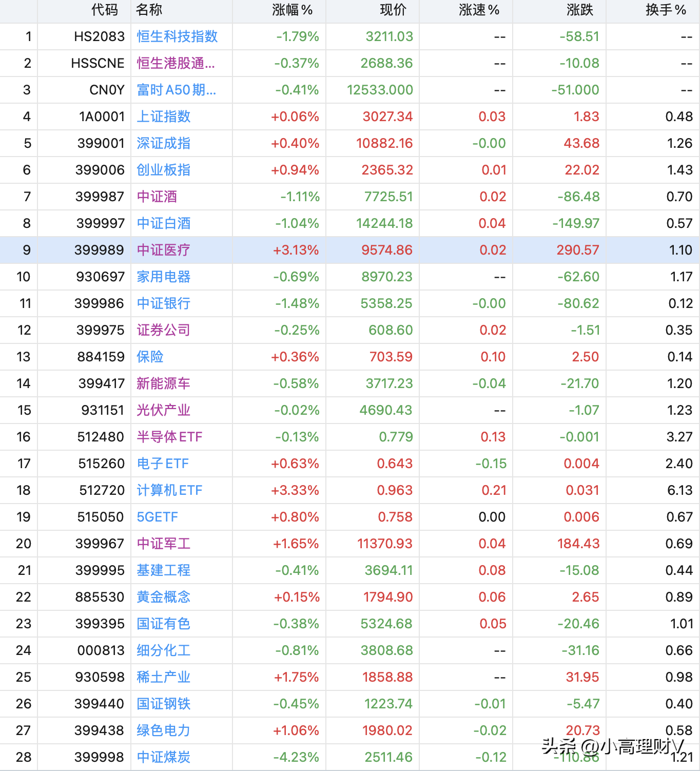Image resolution: width=700 pixels, height=771 pixels.
Task: Click the price 3211.03
Action: pyautogui.click(x=390, y=36)
